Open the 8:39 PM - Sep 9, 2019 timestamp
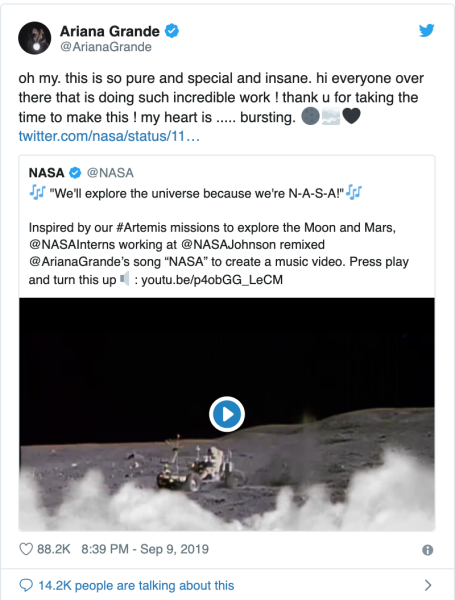The width and height of the screenshot is (455, 600). coord(145,549)
